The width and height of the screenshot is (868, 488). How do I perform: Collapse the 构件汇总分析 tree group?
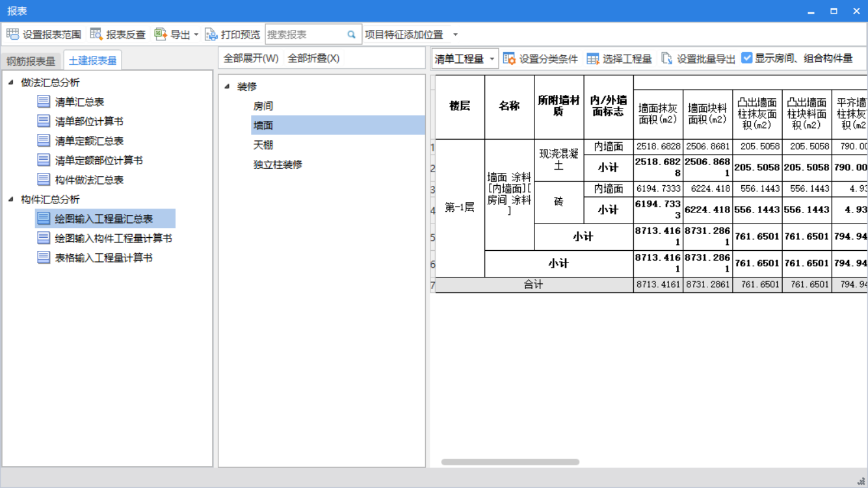point(10,199)
